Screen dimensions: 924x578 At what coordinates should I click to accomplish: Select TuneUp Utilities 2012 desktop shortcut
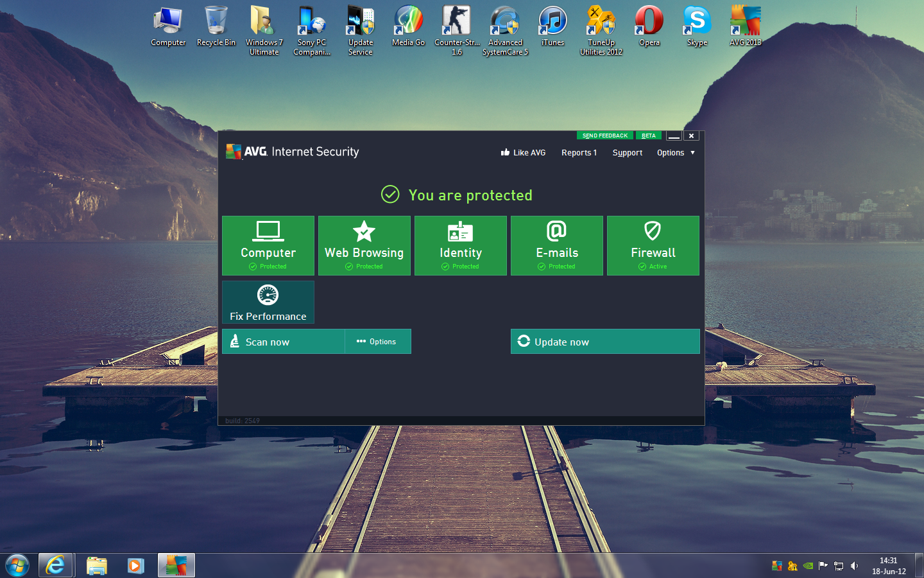click(x=601, y=31)
